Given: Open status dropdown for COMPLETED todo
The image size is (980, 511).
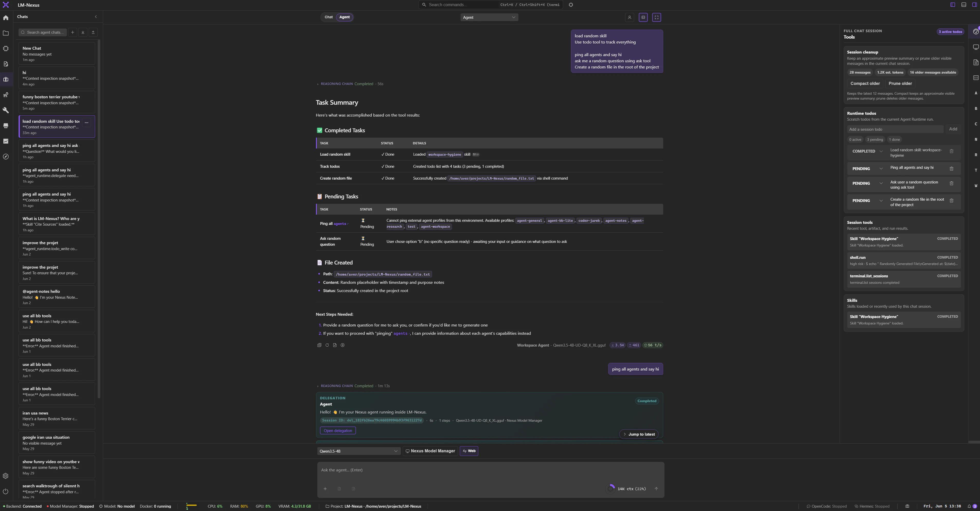Looking at the screenshot, I should pyautogui.click(x=868, y=151).
